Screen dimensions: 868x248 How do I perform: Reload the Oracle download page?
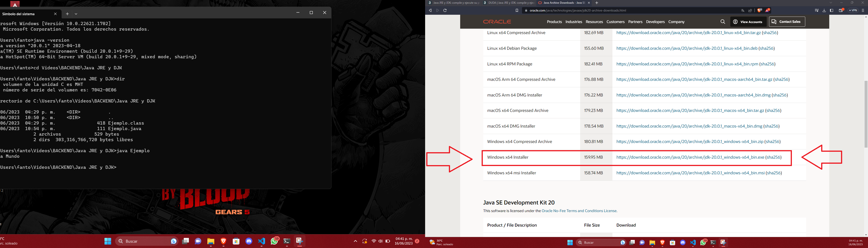(445, 10)
